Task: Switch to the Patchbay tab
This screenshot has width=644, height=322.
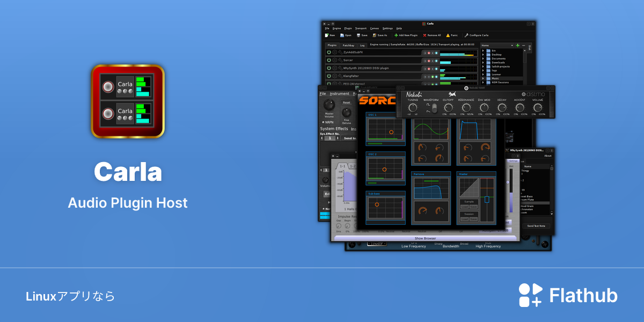Action: pos(348,46)
